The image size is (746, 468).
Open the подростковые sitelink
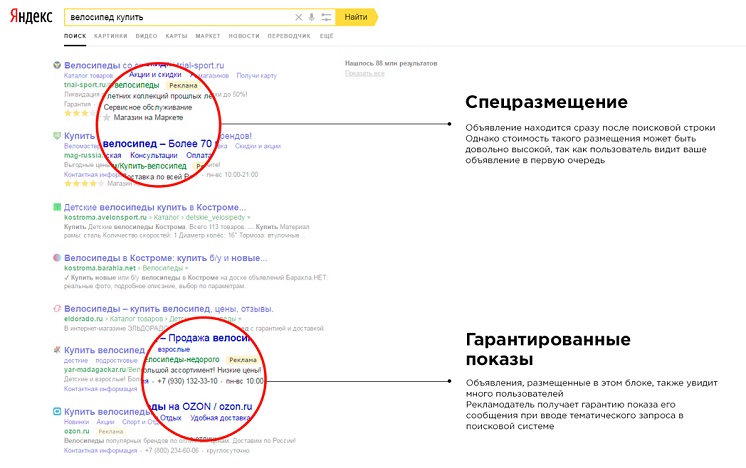click(117, 361)
